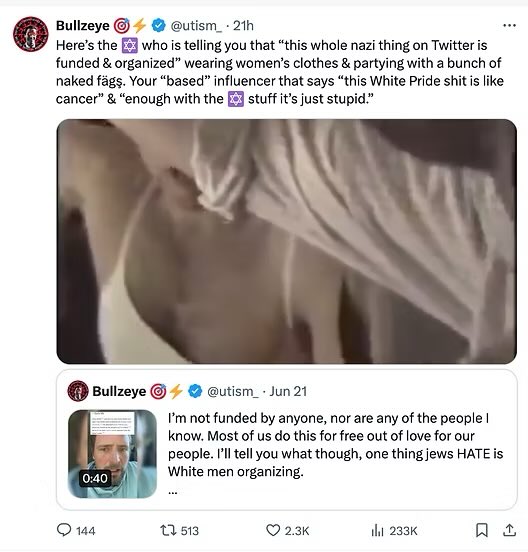Click the Bullzeye display name in header
528x552 pixels.
coord(83,25)
